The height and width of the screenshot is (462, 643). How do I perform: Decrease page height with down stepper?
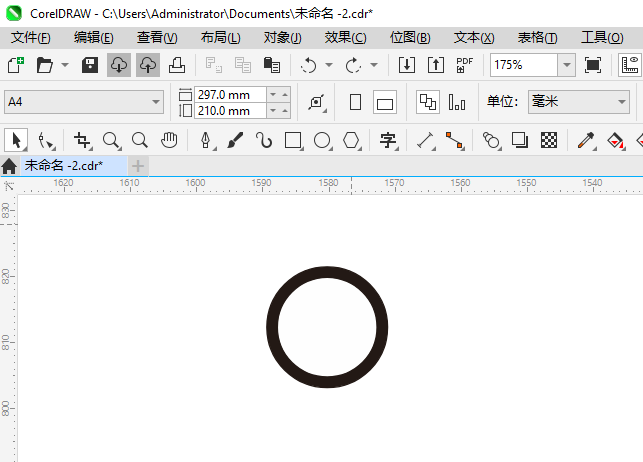coord(273,111)
